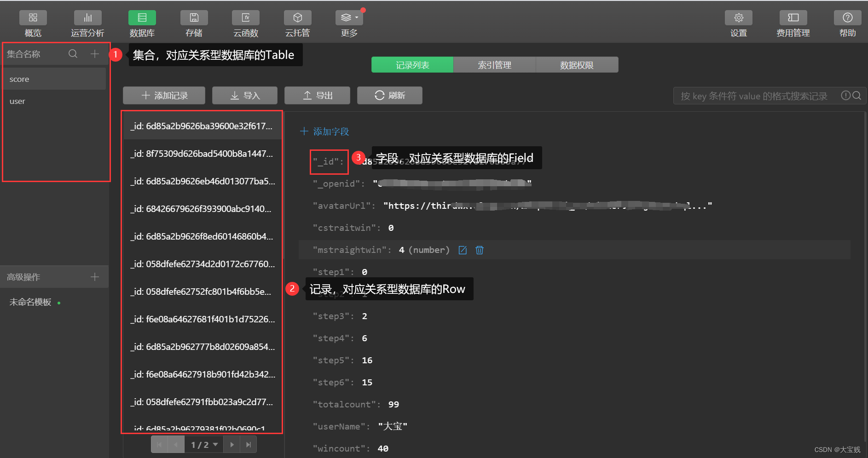Click plus to expand 高级操作

coord(95,277)
